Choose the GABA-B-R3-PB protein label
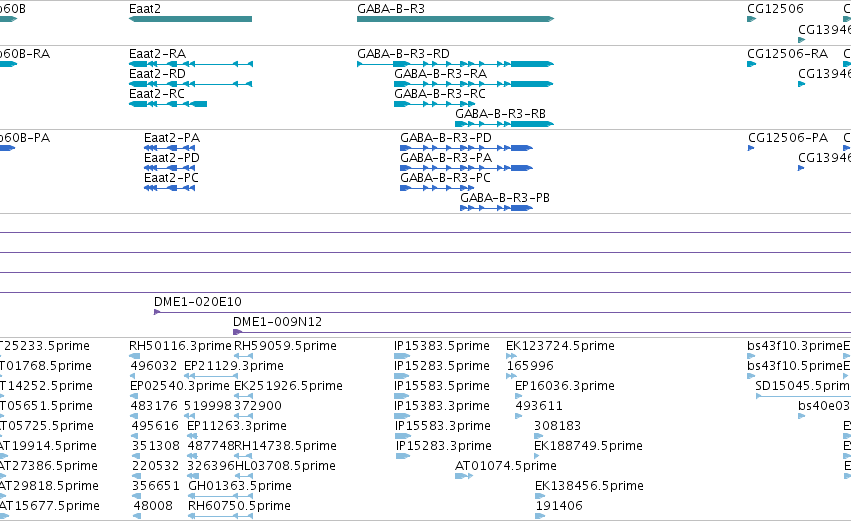Image resolution: width=851 pixels, height=521 pixels. tap(505, 198)
